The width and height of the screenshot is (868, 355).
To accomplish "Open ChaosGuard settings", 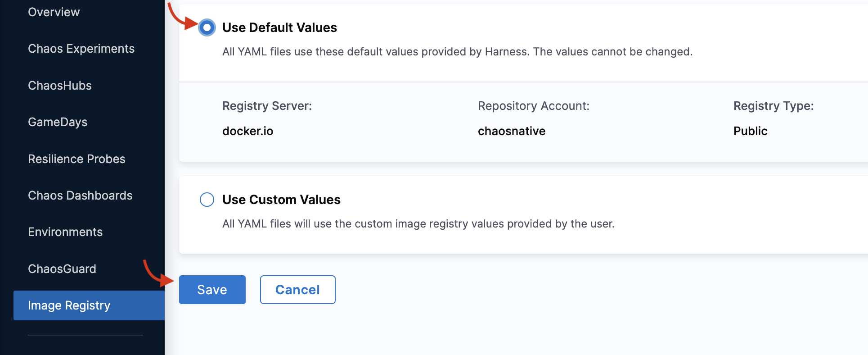I will [62, 269].
